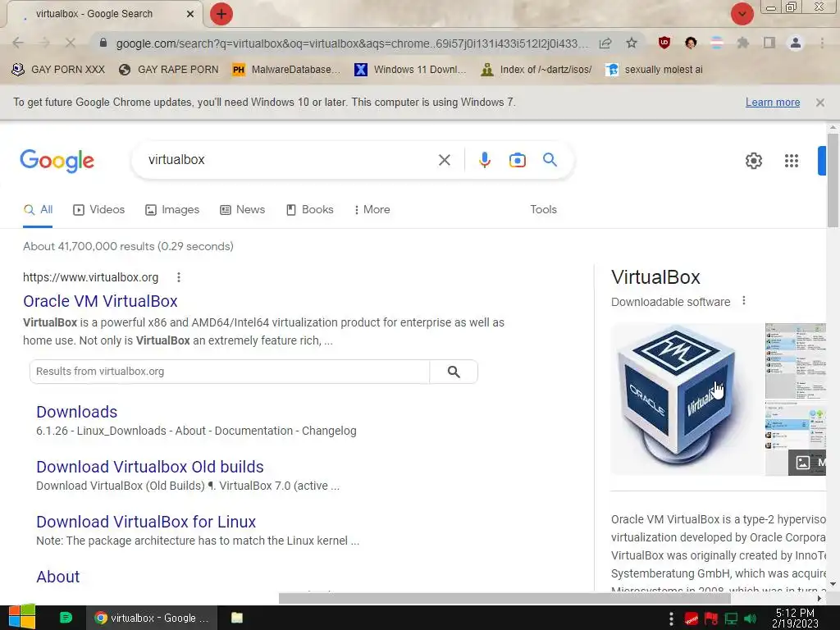Screen dimensions: 840x630
Task: Open the extensions puzzle piece menu
Action: click(742, 43)
